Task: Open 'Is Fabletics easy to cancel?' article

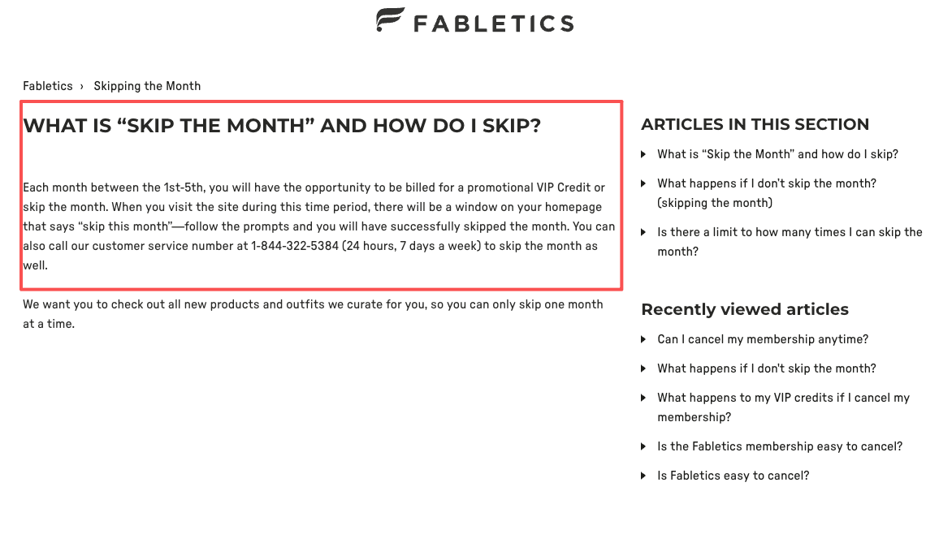Action: 733,476
